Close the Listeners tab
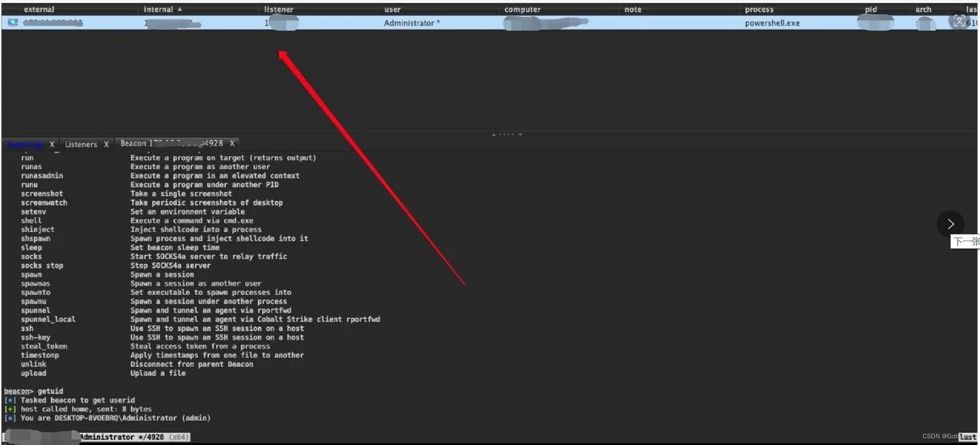The width and height of the screenshot is (980, 445). [x=106, y=145]
